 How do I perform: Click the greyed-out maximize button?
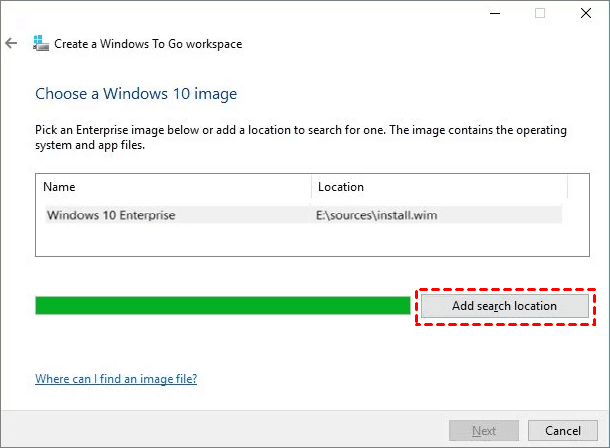coord(540,13)
